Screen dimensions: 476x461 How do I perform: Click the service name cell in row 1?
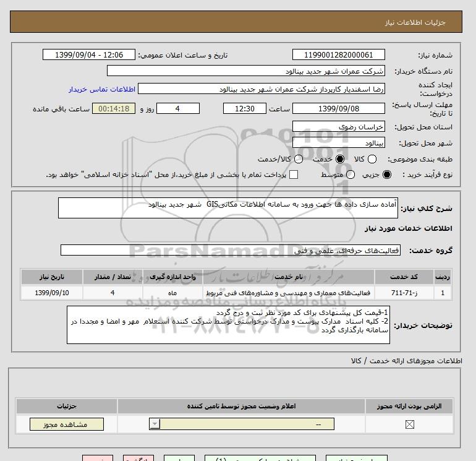(289, 293)
